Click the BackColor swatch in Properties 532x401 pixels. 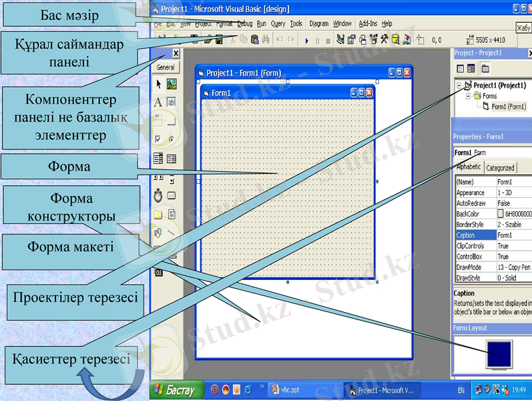click(500, 213)
